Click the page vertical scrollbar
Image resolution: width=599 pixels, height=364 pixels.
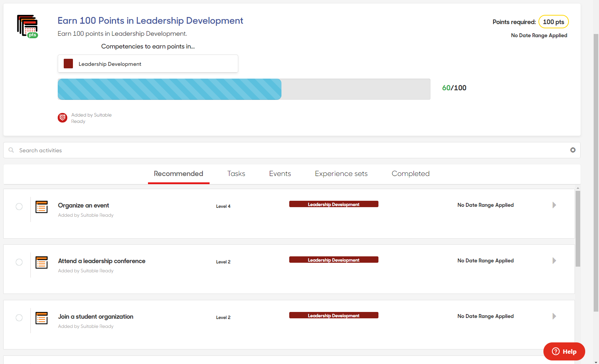point(596,173)
